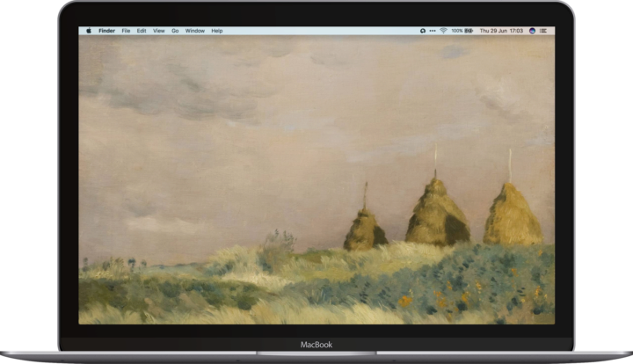
Task: Open the Window menu
Action: point(195,31)
